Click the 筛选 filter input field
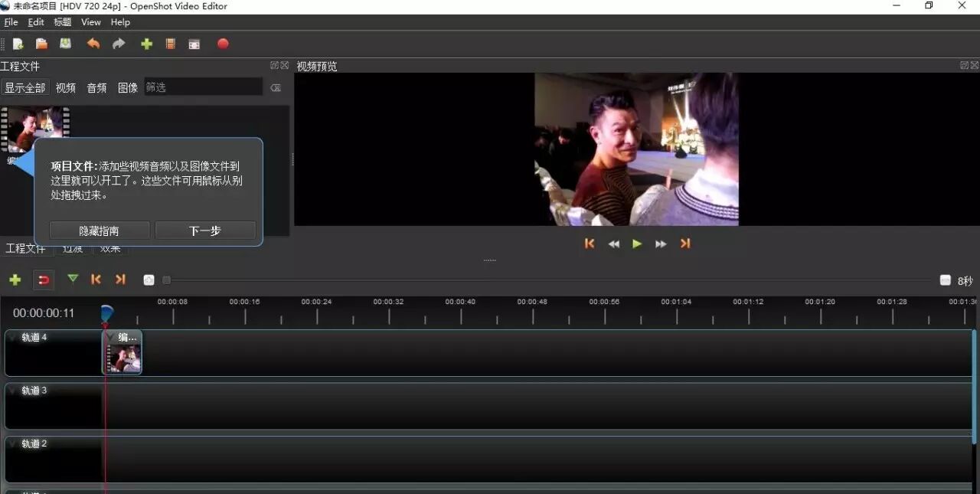Viewport: 980px width, 494px height. coord(203,87)
